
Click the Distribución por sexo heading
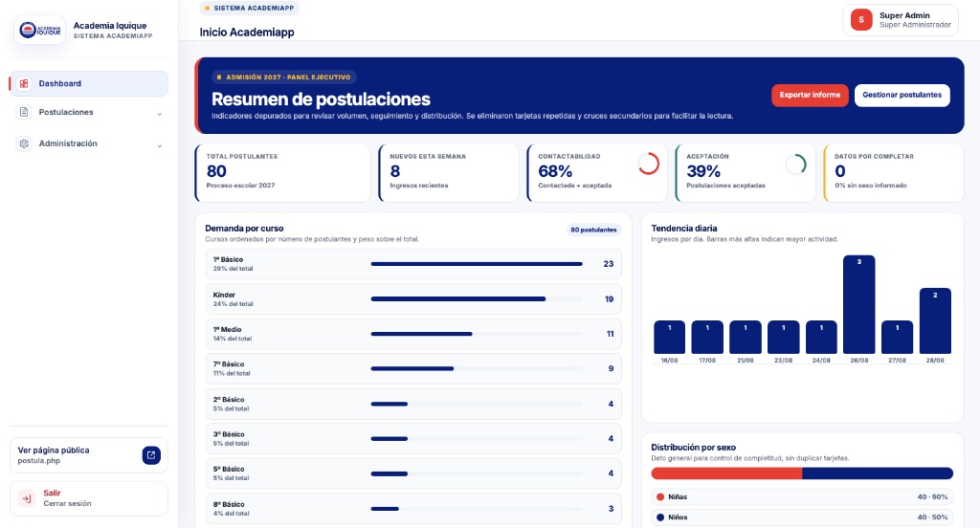click(x=693, y=448)
